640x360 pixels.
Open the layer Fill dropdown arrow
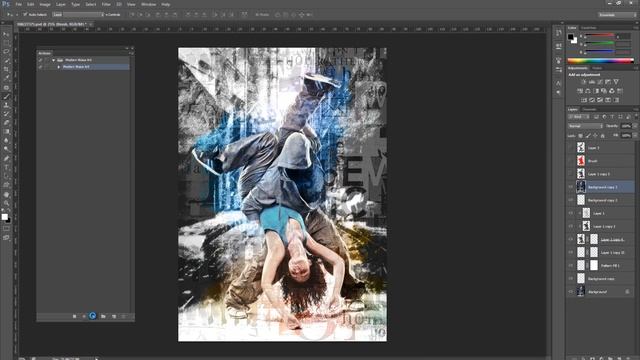tap(635, 136)
